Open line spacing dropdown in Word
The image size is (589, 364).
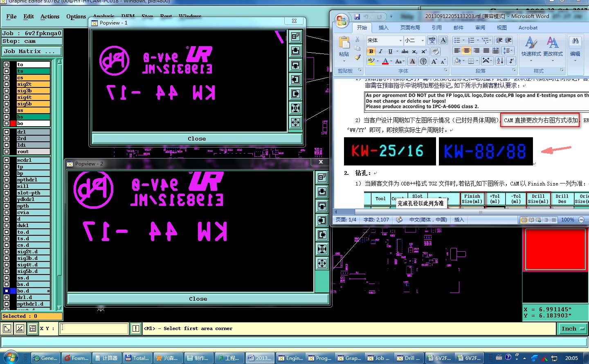508,51
